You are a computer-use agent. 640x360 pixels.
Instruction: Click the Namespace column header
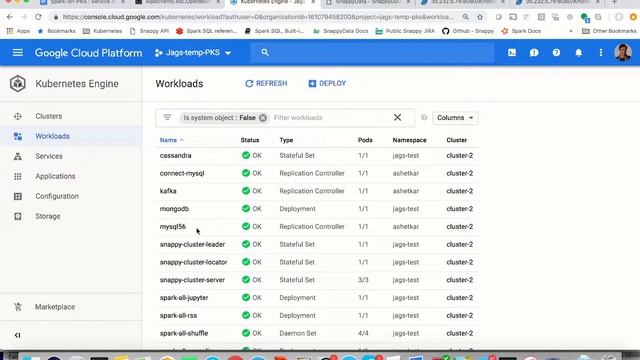point(409,140)
